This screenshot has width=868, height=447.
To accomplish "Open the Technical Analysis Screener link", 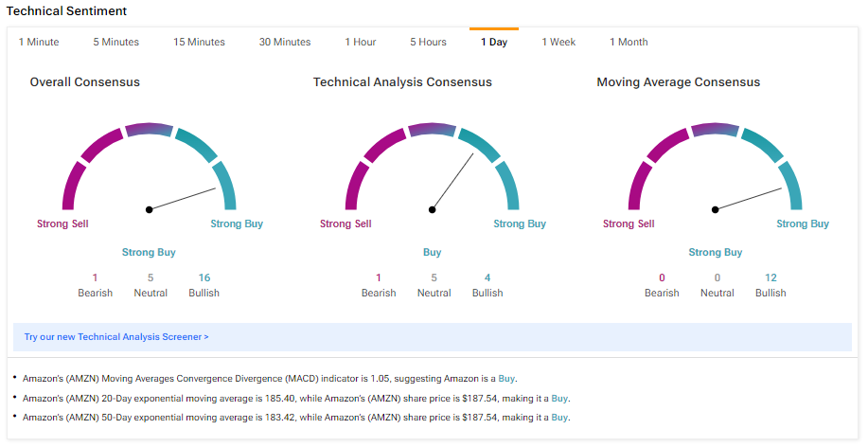I will click(x=116, y=336).
